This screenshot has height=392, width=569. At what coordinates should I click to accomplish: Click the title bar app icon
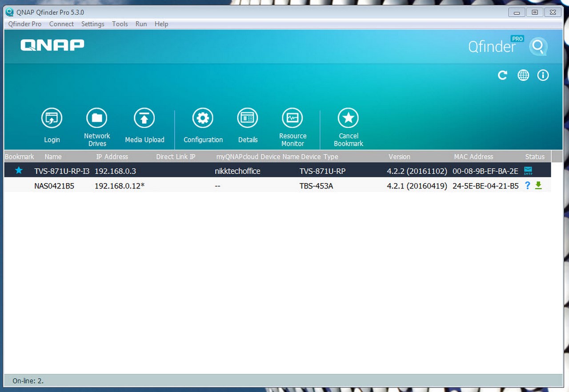pos(9,12)
